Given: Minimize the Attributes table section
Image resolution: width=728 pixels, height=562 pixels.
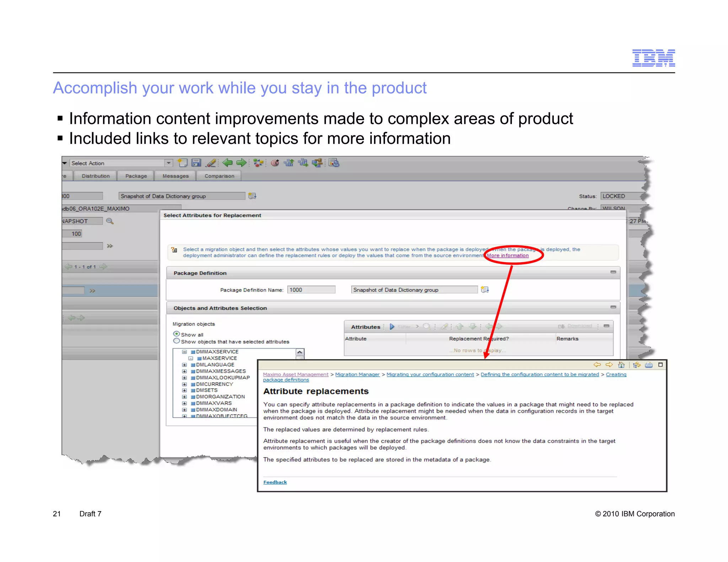Looking at the screenshot, I should pos(606,326).
